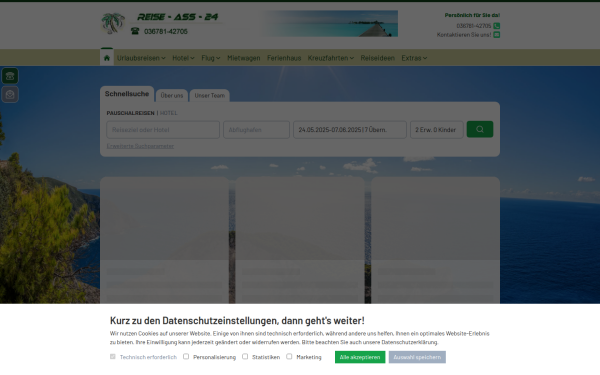Click the REISE - ASS - 24 title

tap(178, 17)
